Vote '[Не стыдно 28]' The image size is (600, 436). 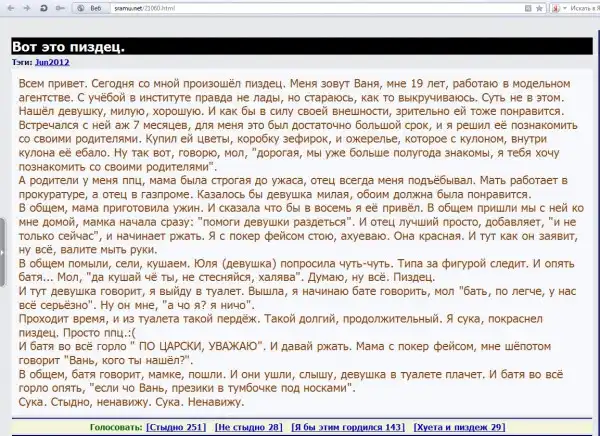point(248,427)
